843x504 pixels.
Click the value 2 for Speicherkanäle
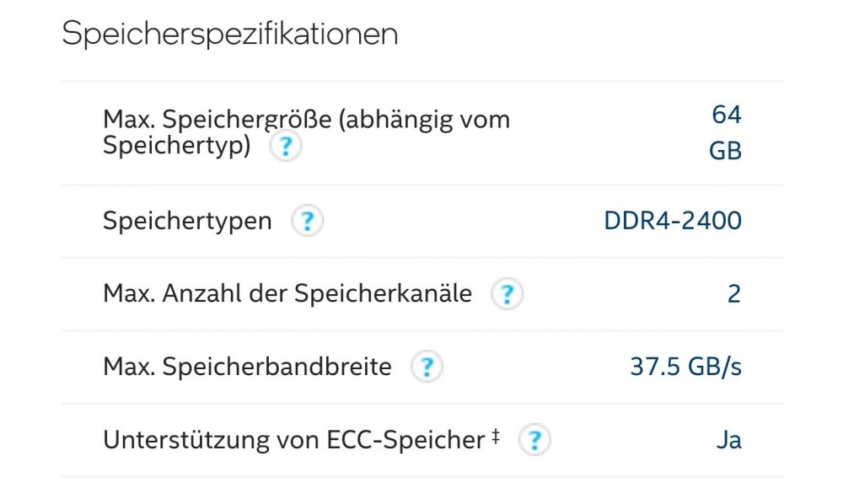pos(734,294)
